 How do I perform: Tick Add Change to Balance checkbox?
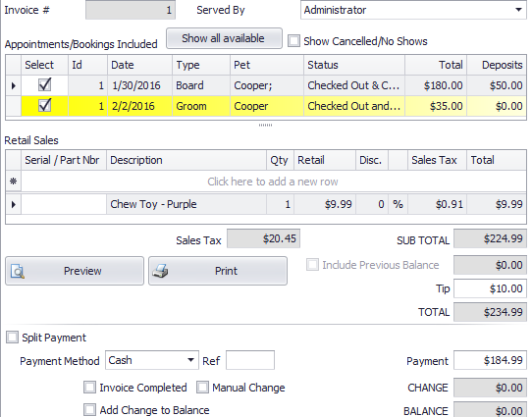[x=89, y=409]
